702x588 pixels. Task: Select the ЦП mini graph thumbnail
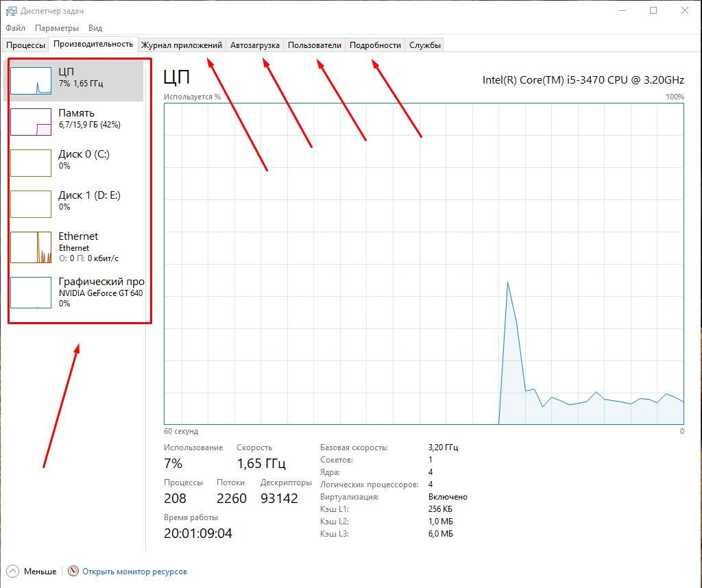31,81
